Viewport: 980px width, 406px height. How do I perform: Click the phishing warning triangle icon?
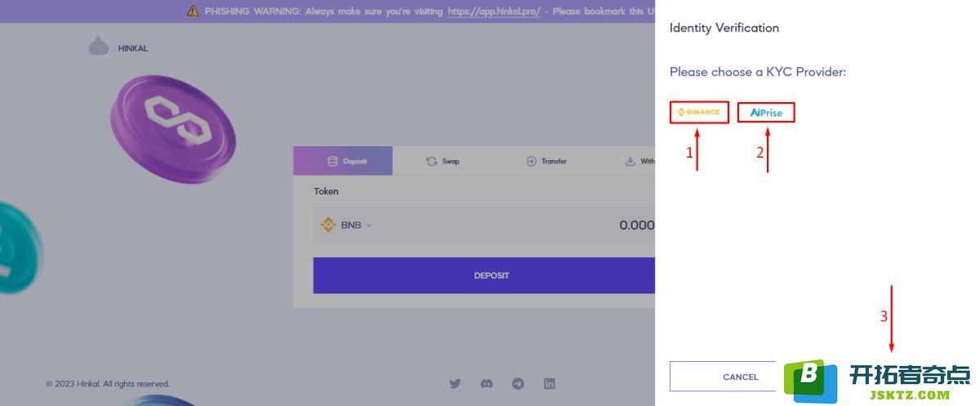193,11
